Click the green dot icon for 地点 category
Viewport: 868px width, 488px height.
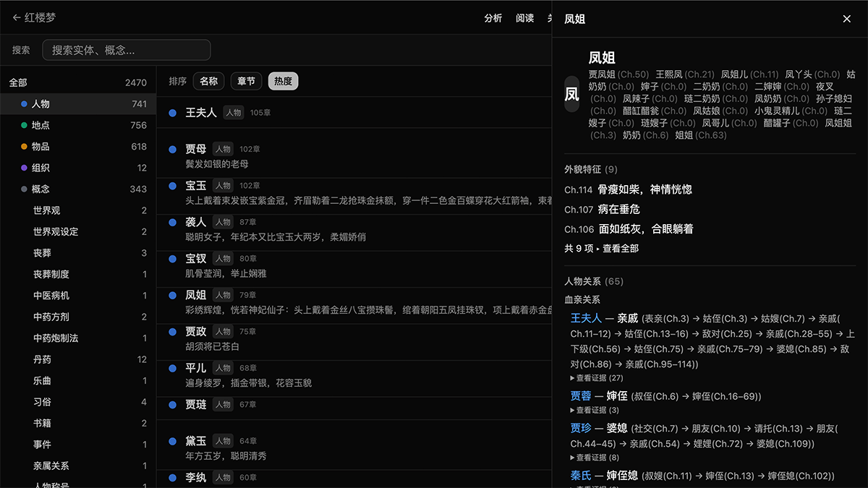tap(23, 124)
